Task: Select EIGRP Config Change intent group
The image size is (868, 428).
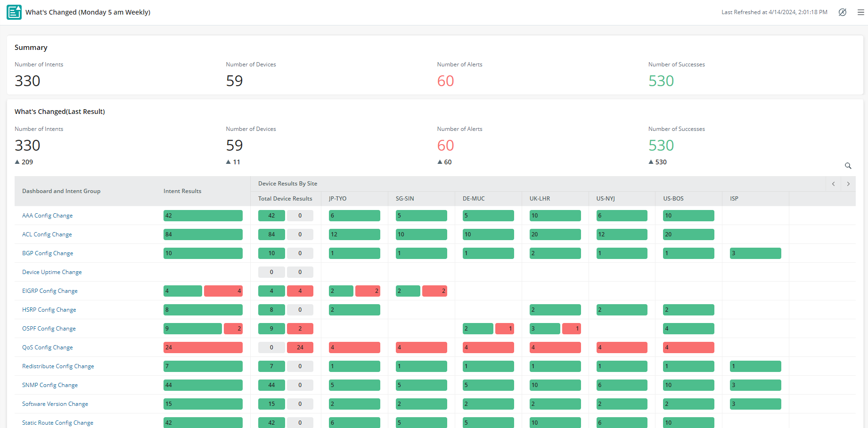Action: click(x=49, y=291)
